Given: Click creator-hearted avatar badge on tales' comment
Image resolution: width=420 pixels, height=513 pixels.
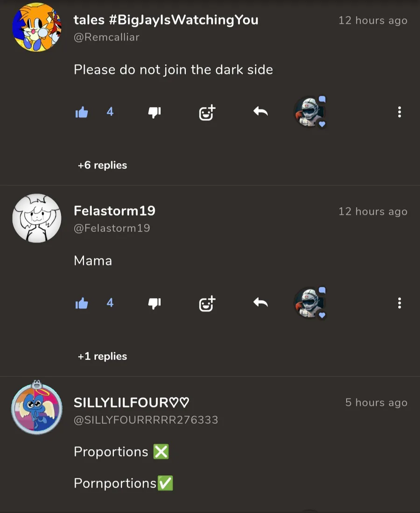Looking at the screenshot, I should pos(310,112).
